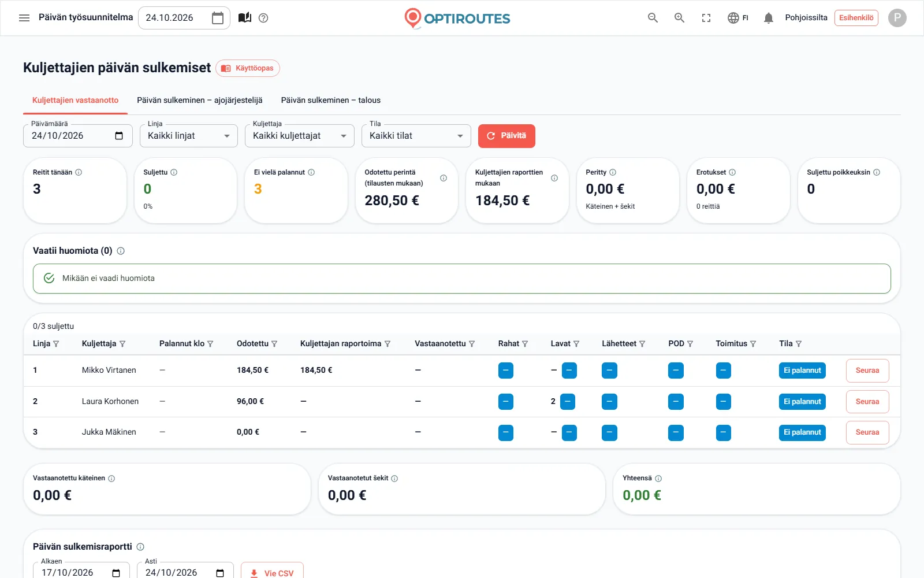Viewport: 924px width, 578px height.
Task: Click Ei palannut status for Laura Korhonen
Action: coord(802,402)
